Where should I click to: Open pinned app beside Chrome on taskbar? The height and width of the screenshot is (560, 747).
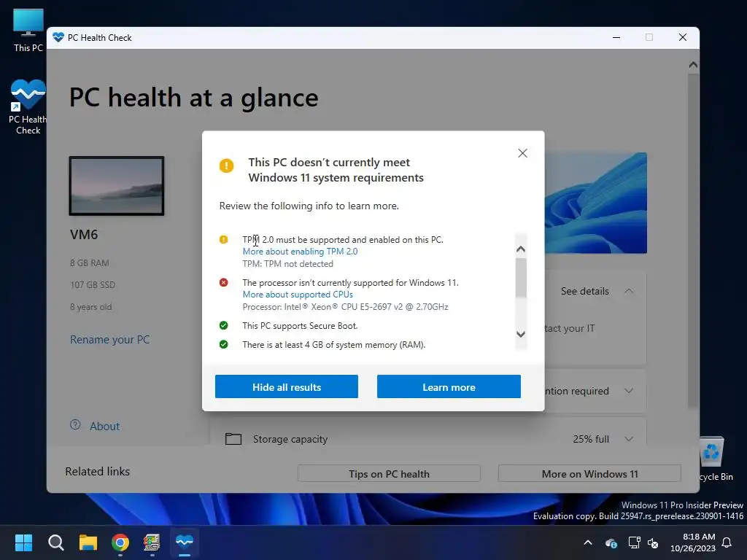pos(152,542)
